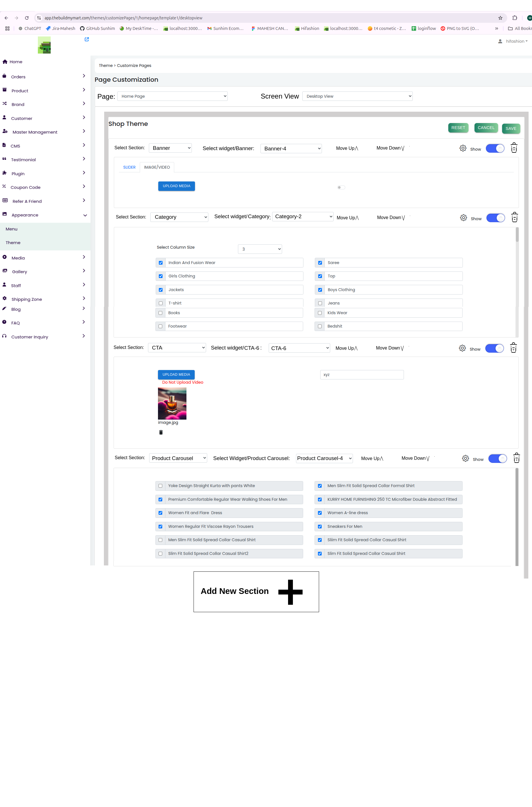Image resolution: width=532 pixels, height=807 pixels.
Task: Delete the CTA section with trash icon
Action: [513, 348]
